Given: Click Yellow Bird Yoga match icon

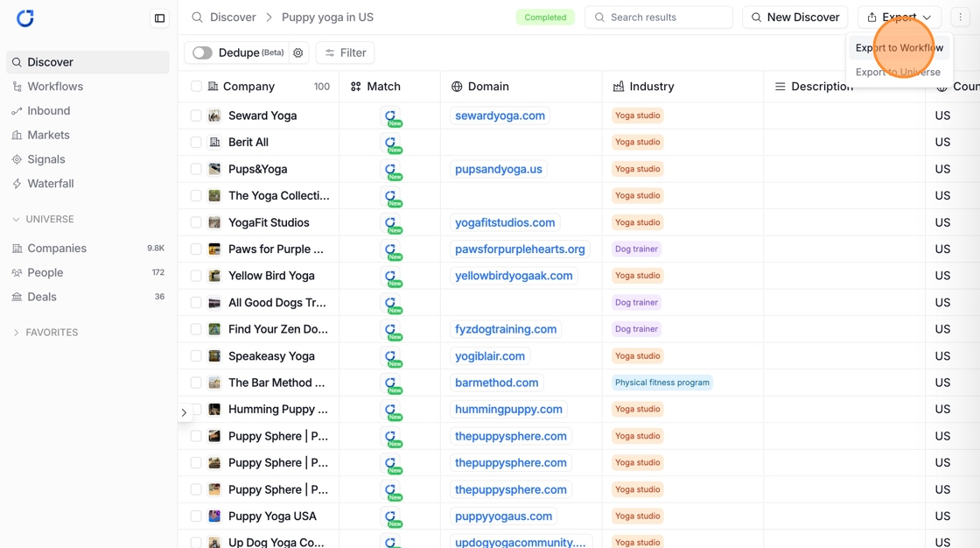Looking at the screenshot, I should (391, 277).
